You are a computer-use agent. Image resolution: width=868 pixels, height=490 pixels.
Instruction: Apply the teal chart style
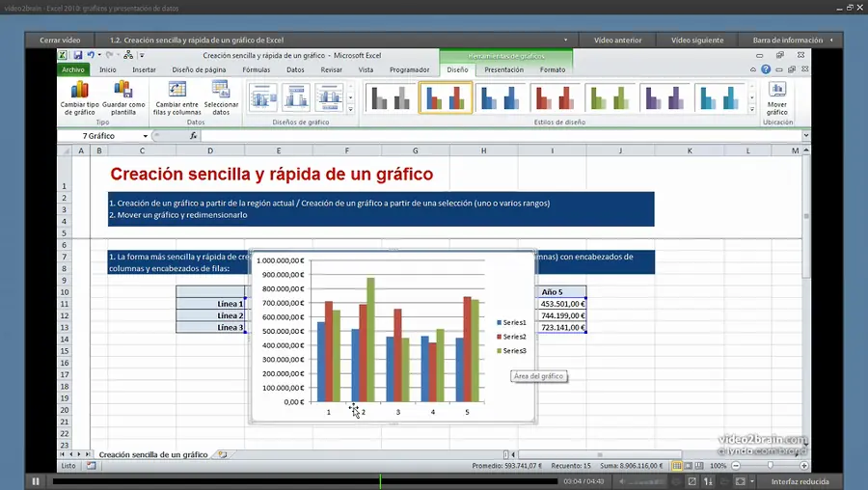tap(719, 98)
